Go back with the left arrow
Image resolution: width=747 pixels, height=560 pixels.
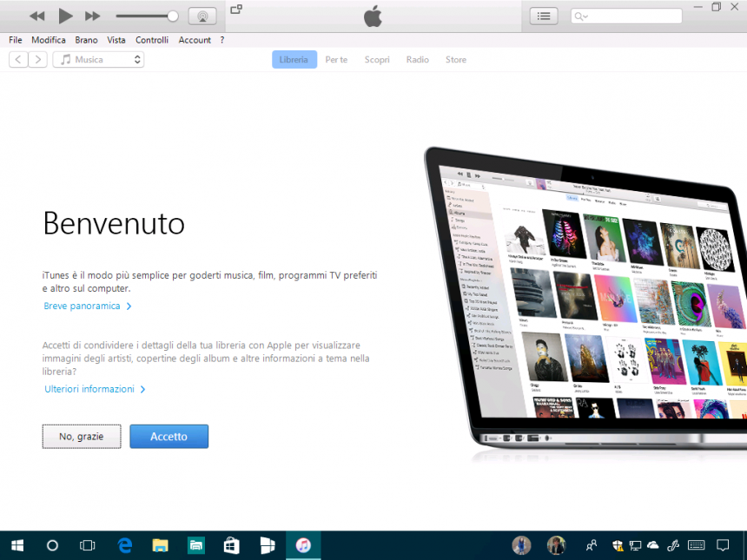point(18,60)
